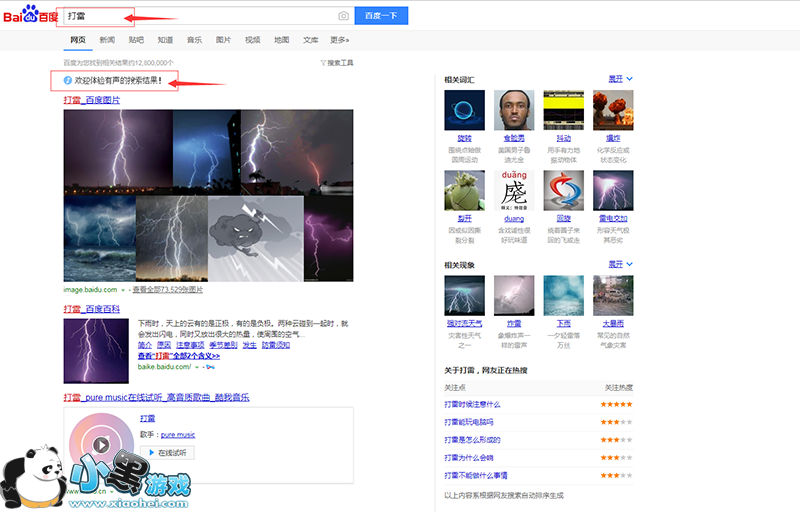Click the camera image-search icon
The width and height of the screenshot is (800, 512).
(x=343, y=16)
